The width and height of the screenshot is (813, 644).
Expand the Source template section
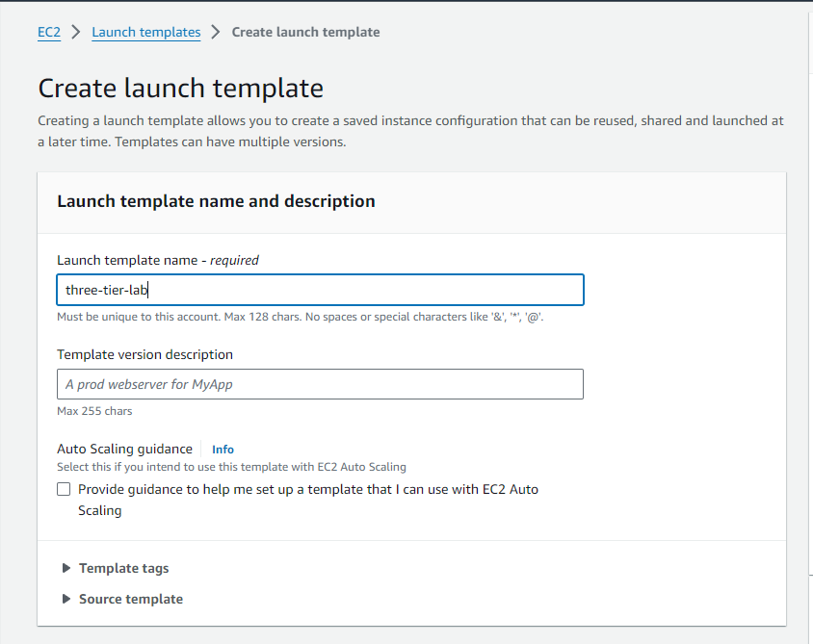pyautogui.click(x=130, y=599)
